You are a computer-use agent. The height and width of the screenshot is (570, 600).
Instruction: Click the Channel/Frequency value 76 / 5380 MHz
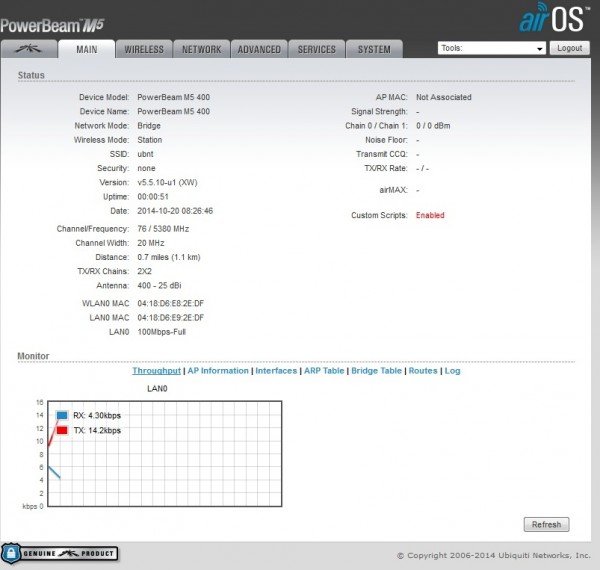163,229
